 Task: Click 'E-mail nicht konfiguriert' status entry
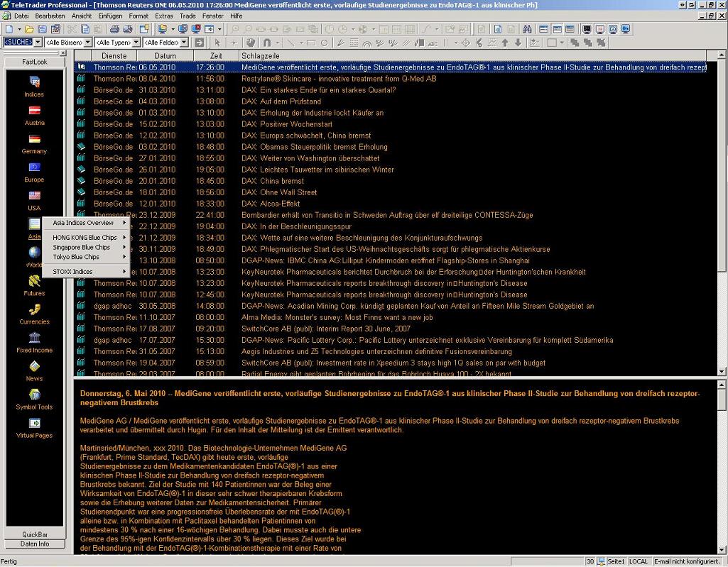[x=687, y=561]
